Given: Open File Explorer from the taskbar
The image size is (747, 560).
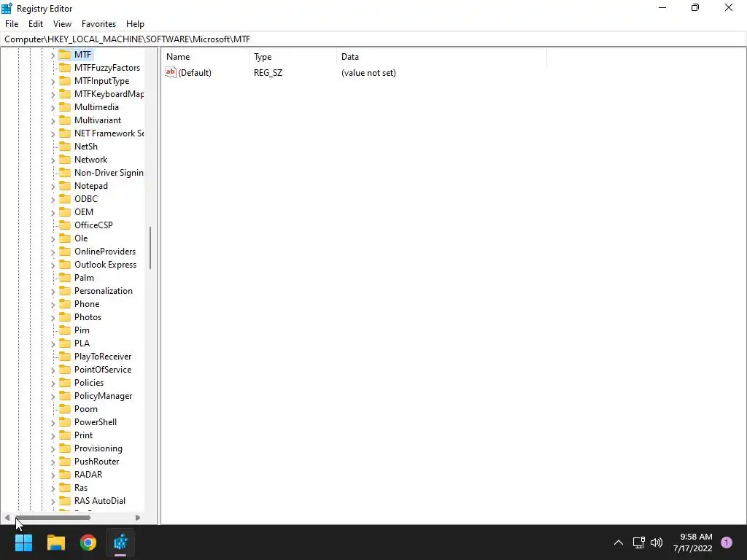Looking at the screenshot, I should (x=55, y=542).
